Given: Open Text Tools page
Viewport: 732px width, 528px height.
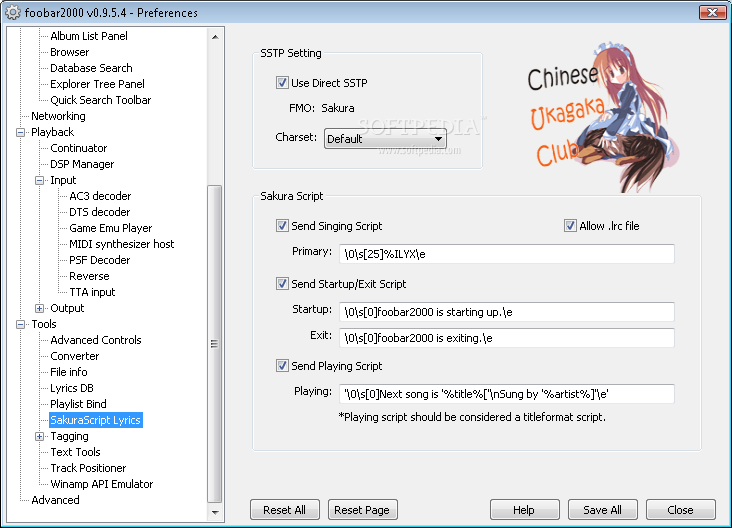Looking at the screenshot, I should tap(75, 452).
